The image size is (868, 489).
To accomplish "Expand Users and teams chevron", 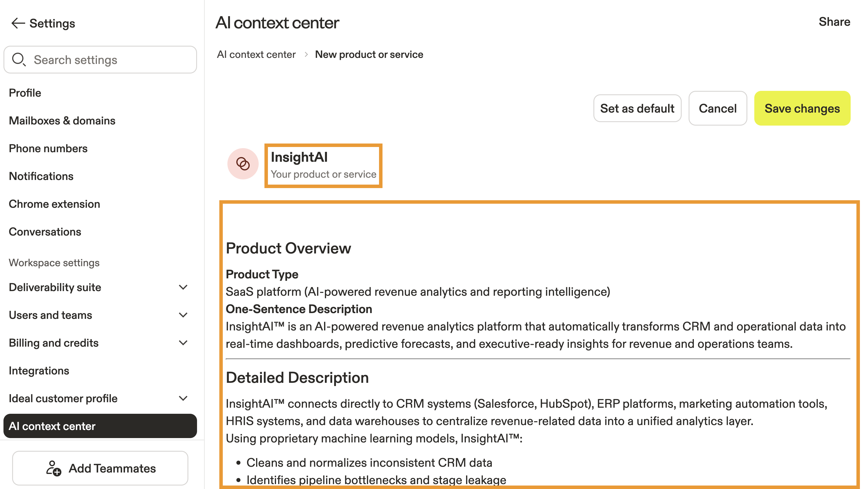I will (183, 315).
